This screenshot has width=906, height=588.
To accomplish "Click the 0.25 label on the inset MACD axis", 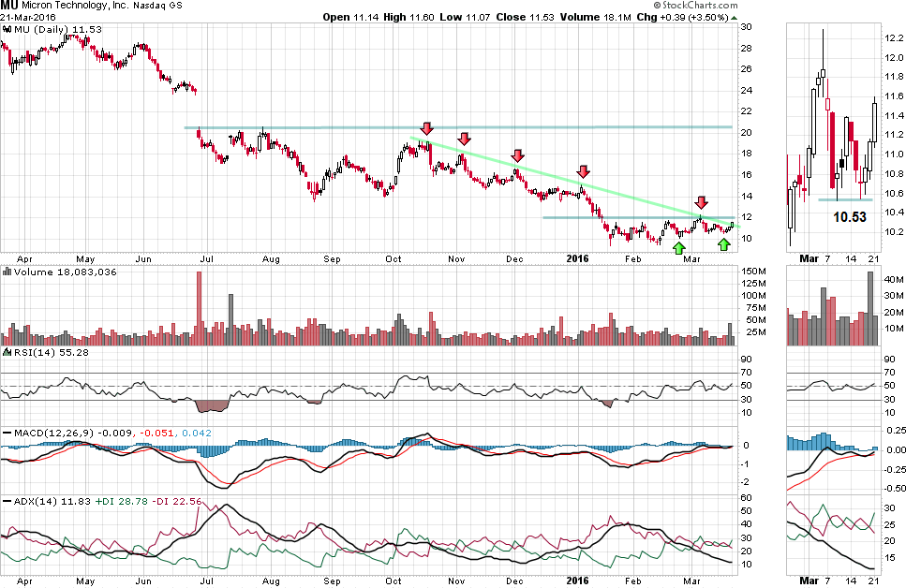I will (895, 431).
